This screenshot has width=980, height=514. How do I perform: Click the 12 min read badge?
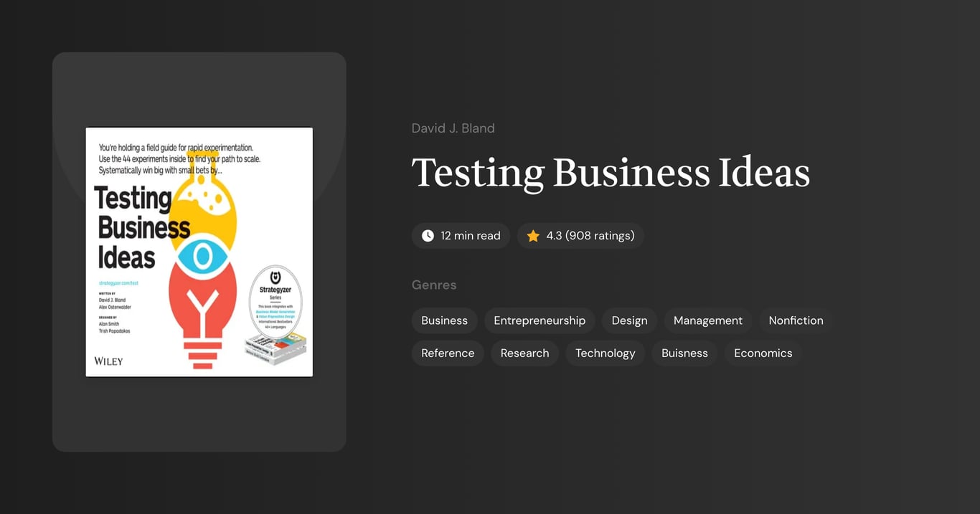pyautogui.click(x=461, y=235)
